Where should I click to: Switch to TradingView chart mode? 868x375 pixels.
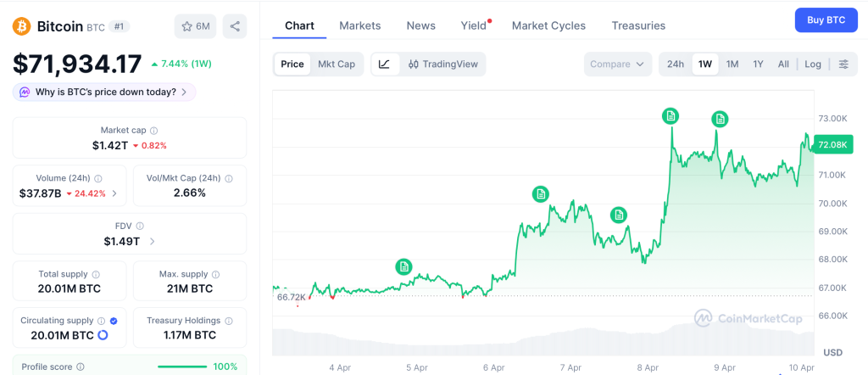[443, 64]
